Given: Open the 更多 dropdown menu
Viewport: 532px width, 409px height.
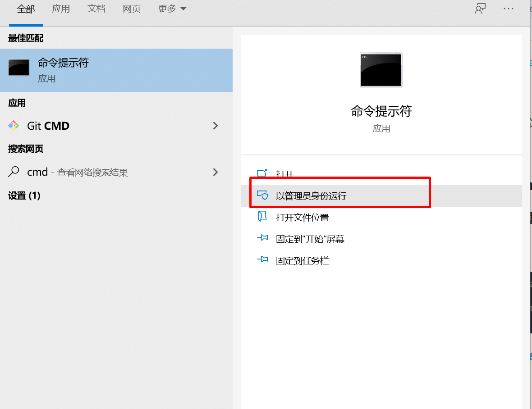Looking at the screenshot, I should tap(172, 9).
